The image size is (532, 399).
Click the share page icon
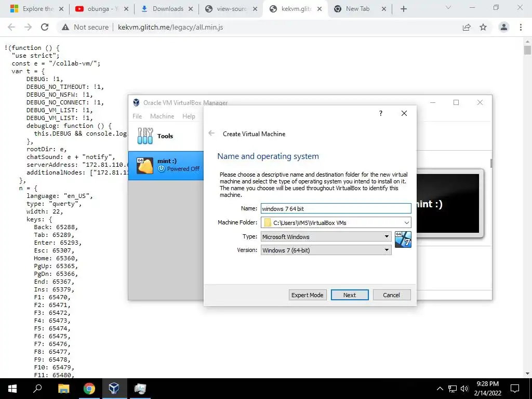coord(467,27)
